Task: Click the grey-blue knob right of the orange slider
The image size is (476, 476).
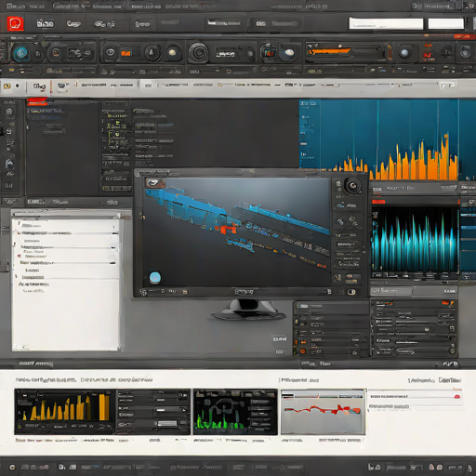Action: pos(404,52)
